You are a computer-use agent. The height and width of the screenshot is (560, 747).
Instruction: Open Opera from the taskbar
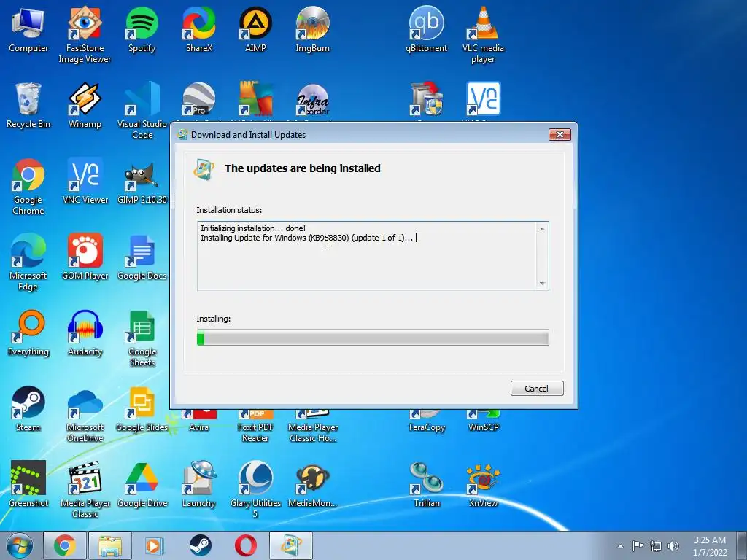[x=245, y=545]
